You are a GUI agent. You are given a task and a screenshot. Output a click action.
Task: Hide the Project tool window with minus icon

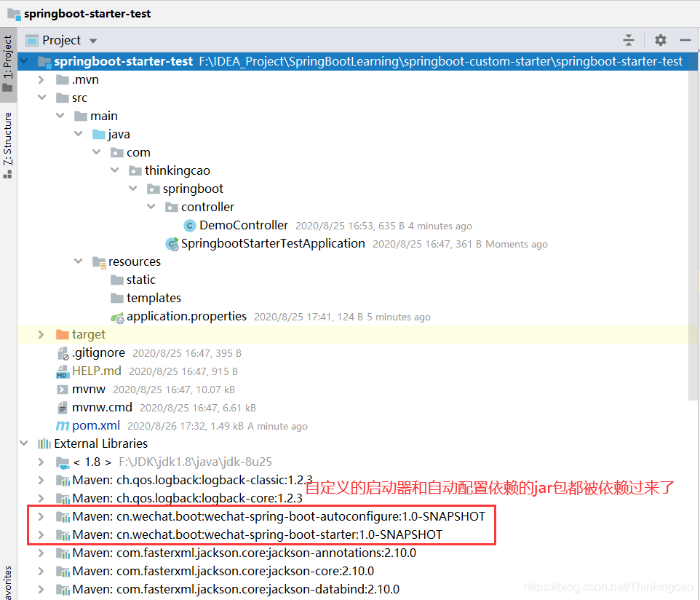[685, 40]
